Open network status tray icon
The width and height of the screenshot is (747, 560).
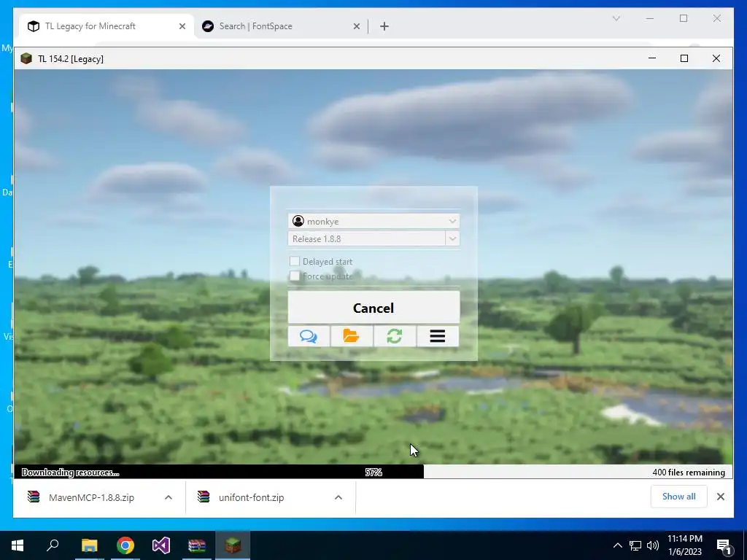click(x=635, y=545)
